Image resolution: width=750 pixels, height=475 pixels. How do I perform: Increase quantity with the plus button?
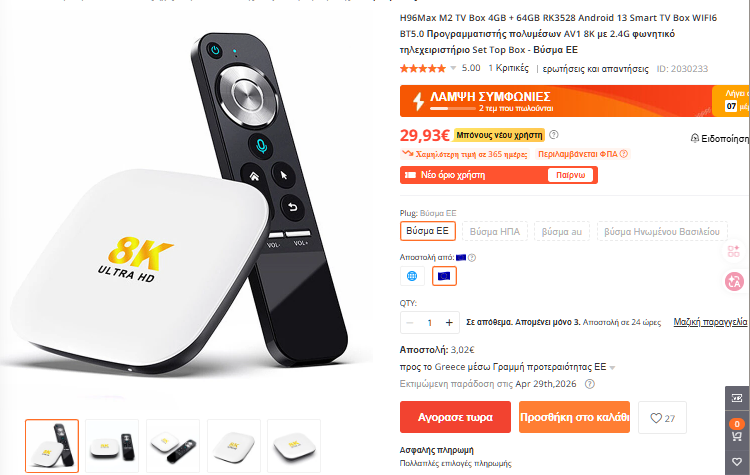[449, 322]
